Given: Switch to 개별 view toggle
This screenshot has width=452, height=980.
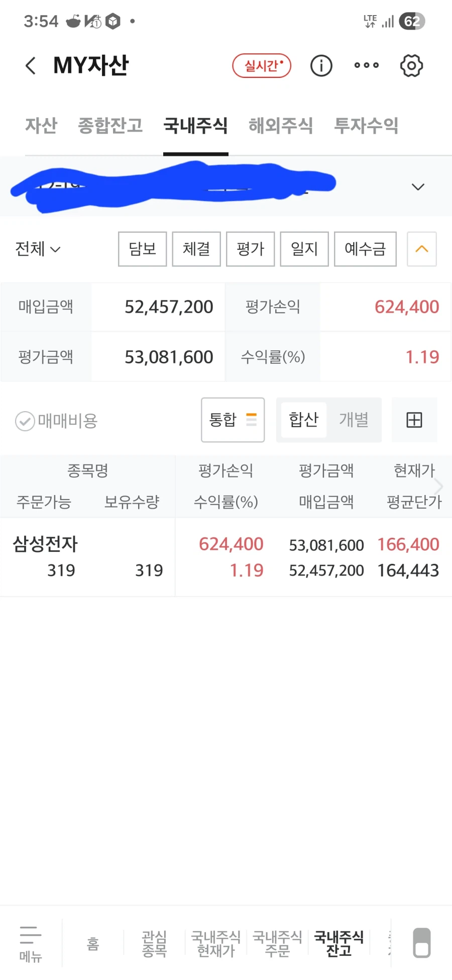Looking at the screenshot, I should click(x=354, y=420).
